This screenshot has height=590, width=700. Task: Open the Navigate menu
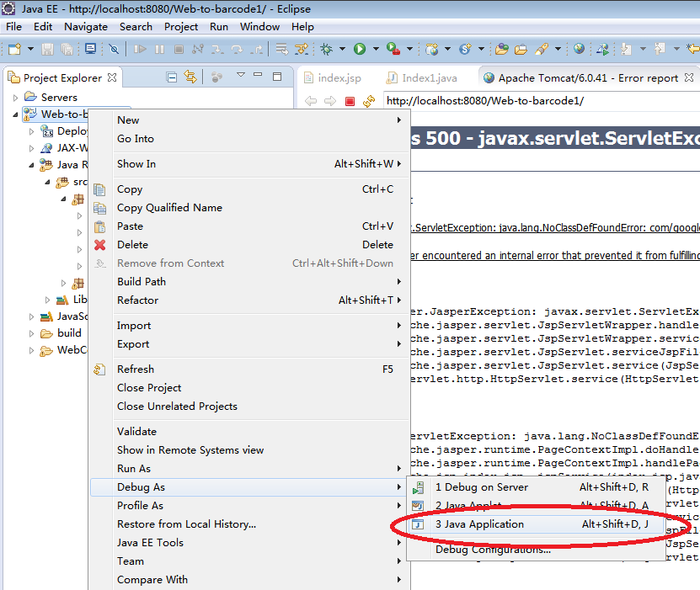pos(86,27)
